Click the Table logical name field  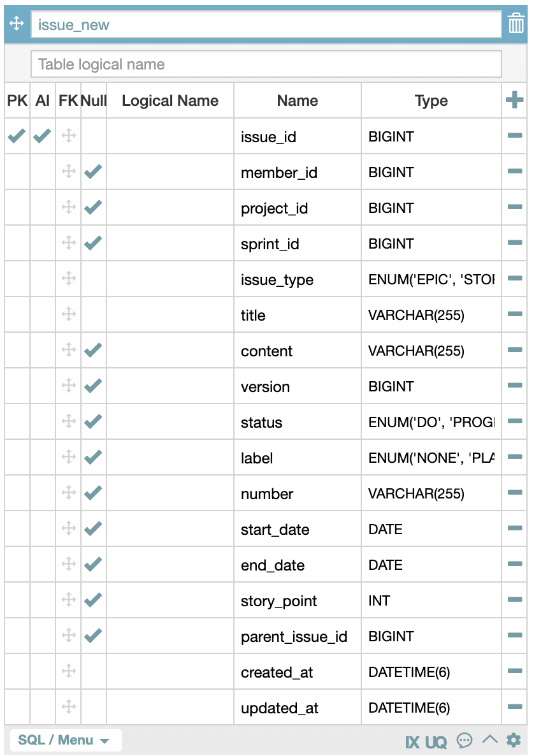point(266,64)
